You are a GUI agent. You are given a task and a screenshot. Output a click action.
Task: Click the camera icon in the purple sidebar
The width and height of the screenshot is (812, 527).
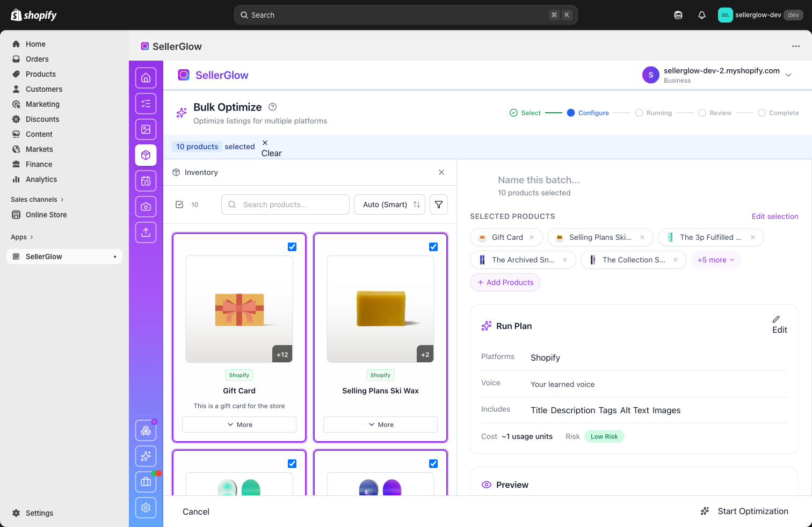pyautogui.click(x=146, y=207)
